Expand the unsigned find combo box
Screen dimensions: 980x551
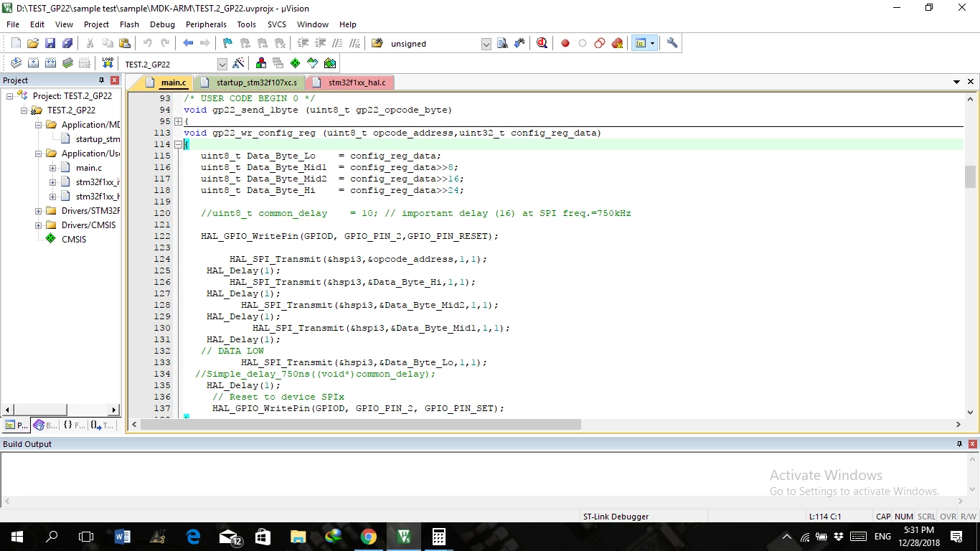click(x=486, y=44)
